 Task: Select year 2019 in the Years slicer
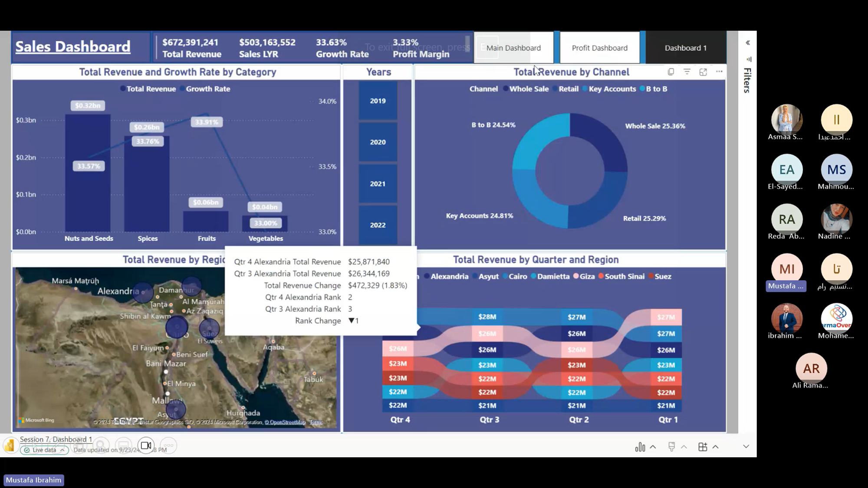click(378, 101)
